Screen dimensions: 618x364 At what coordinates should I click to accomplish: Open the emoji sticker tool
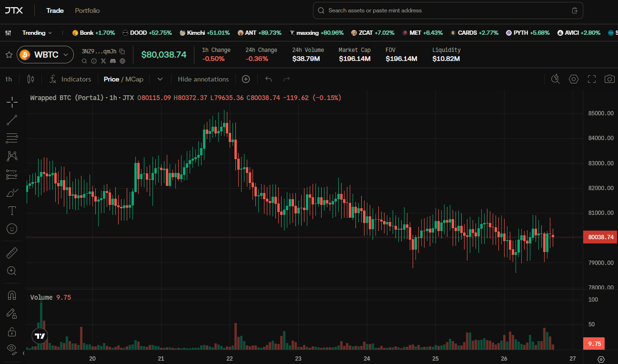[x=12, y=229]
